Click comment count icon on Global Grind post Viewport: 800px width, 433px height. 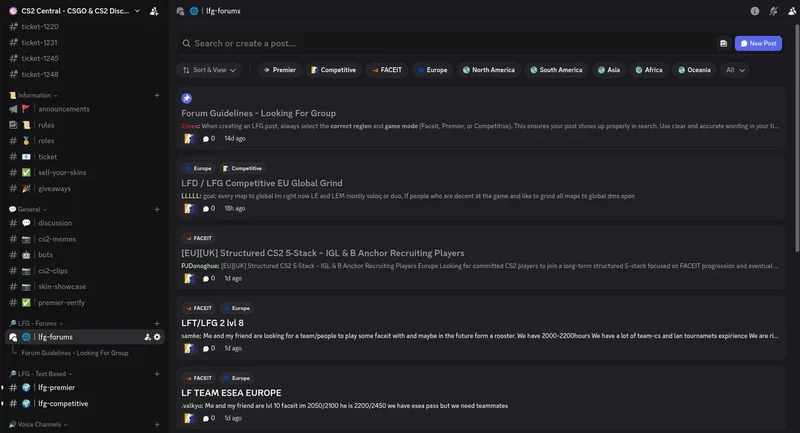click(x=209, y=208)
